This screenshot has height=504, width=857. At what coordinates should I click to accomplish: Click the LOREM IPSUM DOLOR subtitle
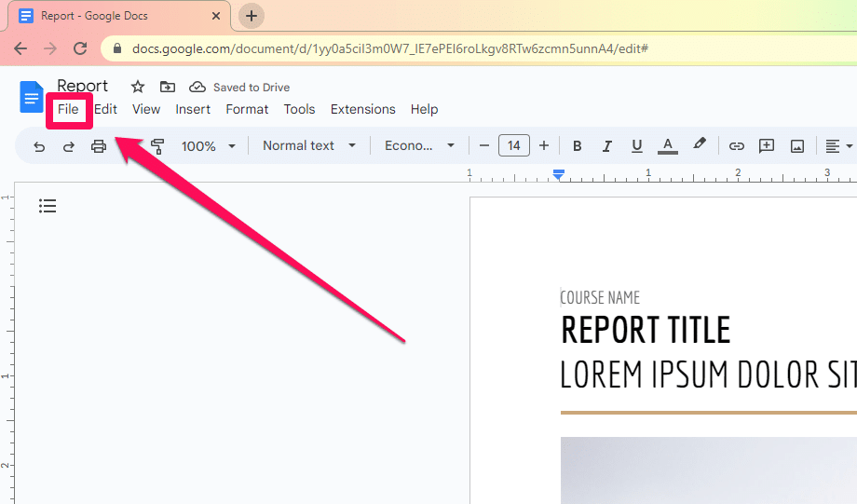[x=708, y=375]
